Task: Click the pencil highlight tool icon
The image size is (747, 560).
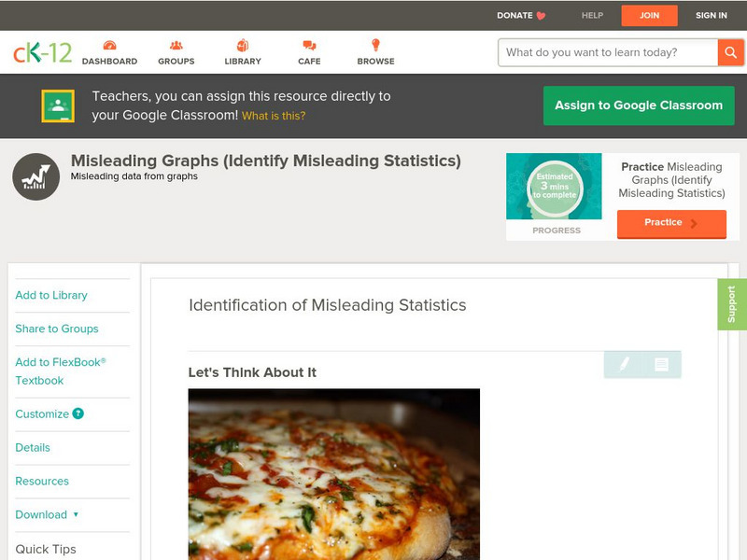Action: [x=624, y=364]
